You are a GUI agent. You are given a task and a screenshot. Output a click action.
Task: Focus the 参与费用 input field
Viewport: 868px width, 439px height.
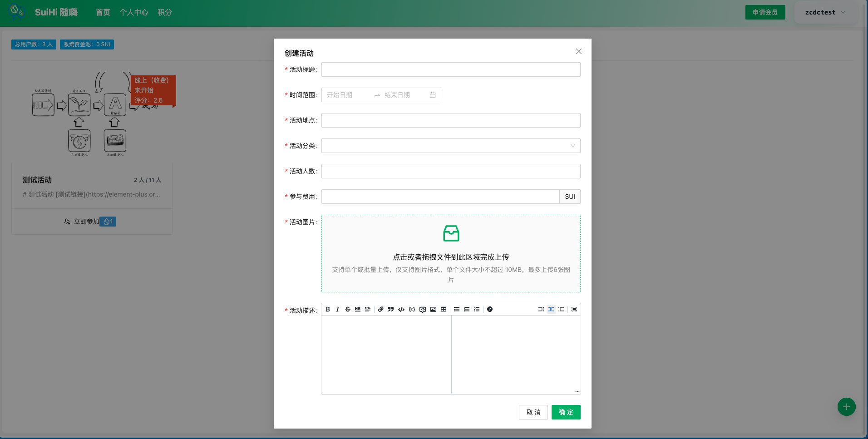click(440, 197)
